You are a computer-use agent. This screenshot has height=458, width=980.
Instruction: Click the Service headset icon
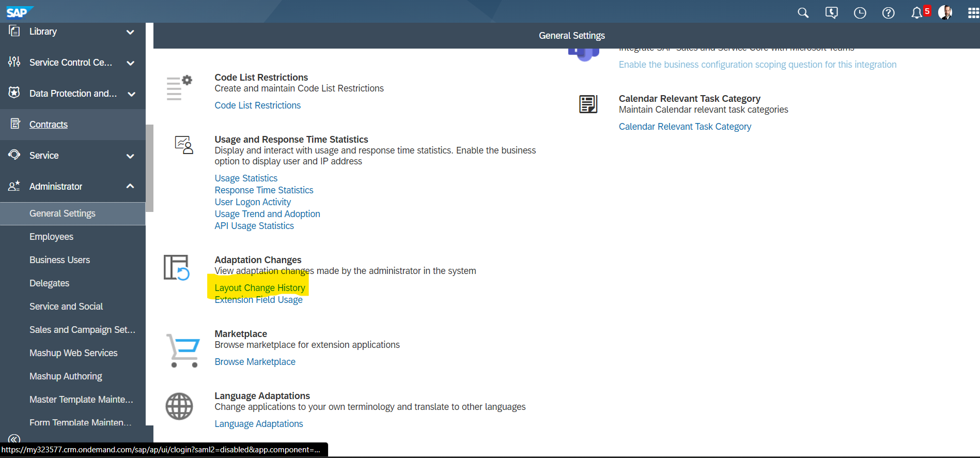14,155
